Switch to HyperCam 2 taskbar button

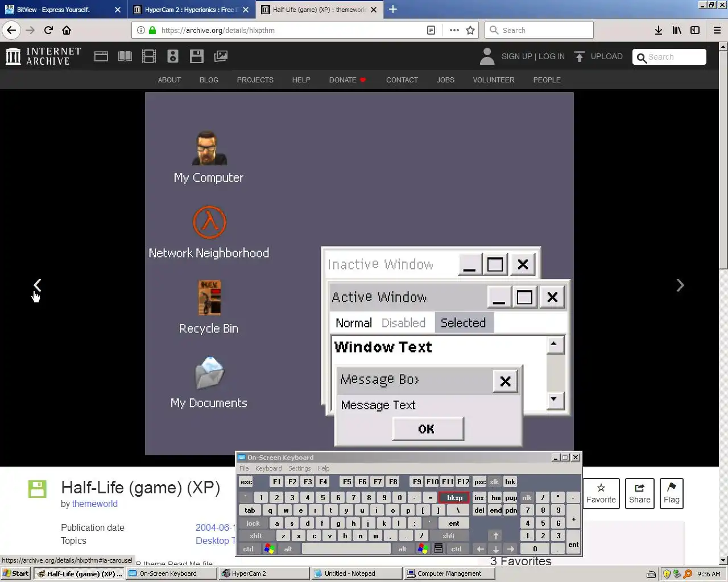point(263,573)
